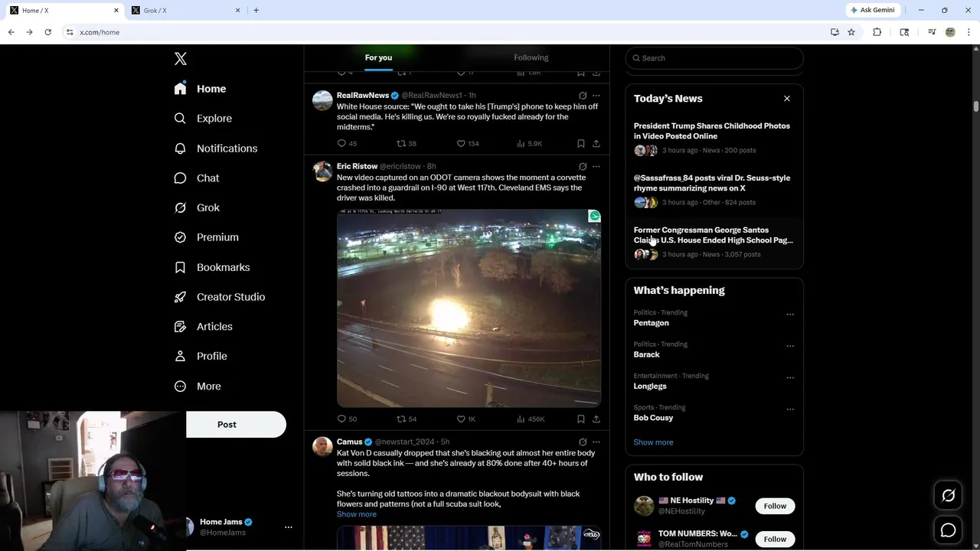Show more trending topics
The width and height of the screenshot is (980, 551).
[653, 442]
